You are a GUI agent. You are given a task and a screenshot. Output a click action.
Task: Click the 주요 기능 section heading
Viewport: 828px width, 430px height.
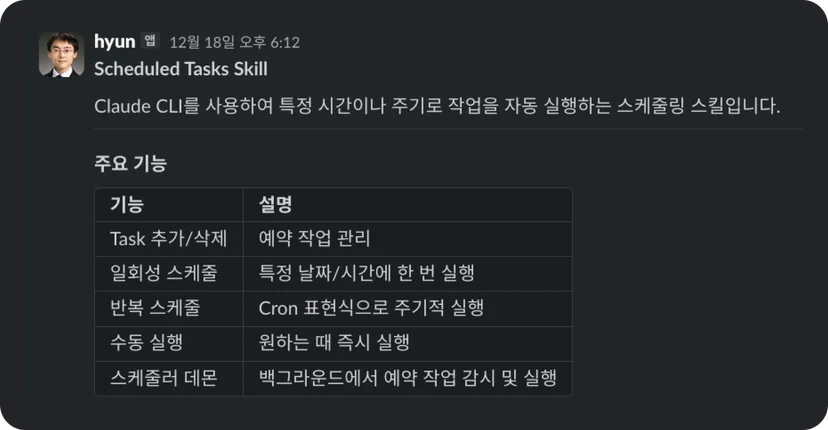tap(130, 163)
